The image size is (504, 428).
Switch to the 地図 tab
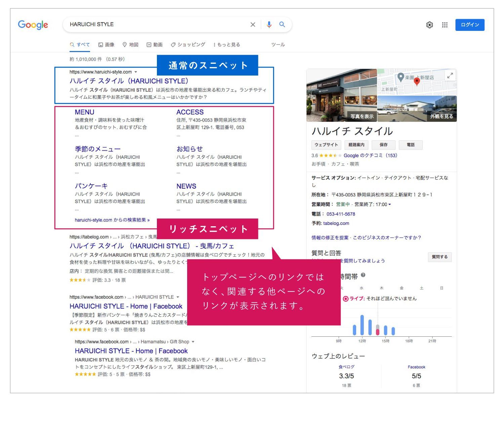(x=130, y=45)
